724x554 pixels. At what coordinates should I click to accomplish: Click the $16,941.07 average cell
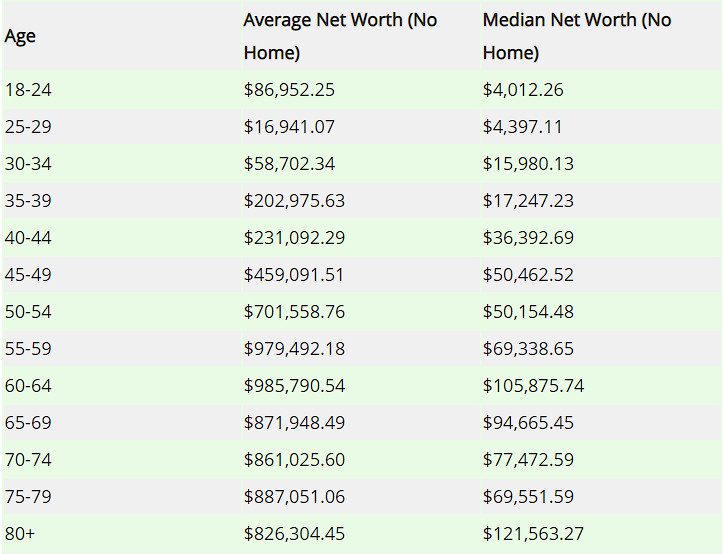pyautogui.click(x=289, y=127)
